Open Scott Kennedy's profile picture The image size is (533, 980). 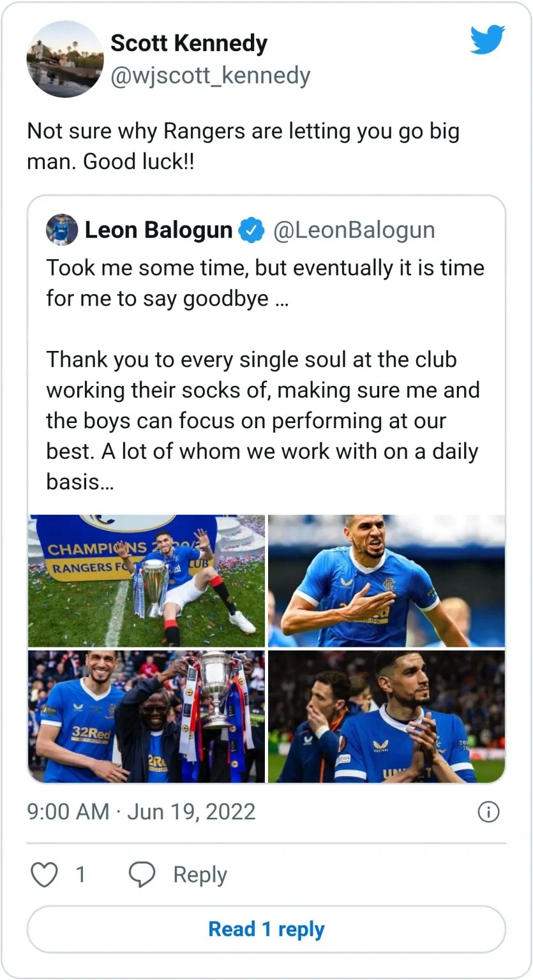coord(65,59)
